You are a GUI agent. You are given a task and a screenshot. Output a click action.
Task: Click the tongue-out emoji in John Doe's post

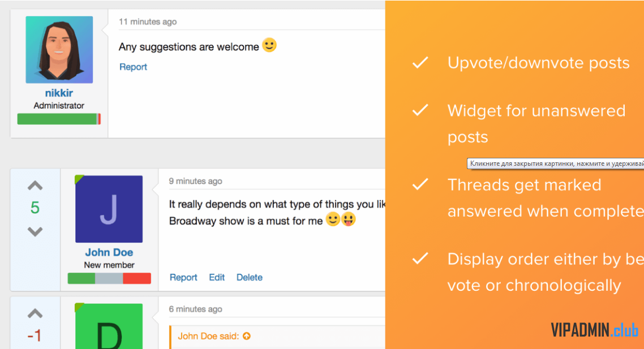[348, 219]
